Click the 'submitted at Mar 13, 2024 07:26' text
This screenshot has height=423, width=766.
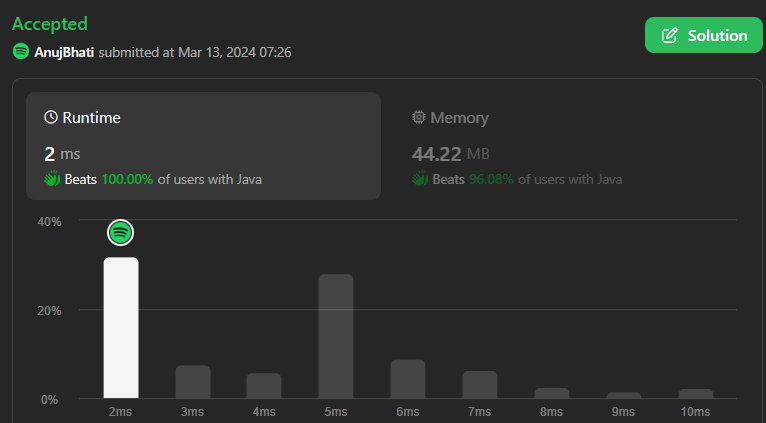(195, 52)
